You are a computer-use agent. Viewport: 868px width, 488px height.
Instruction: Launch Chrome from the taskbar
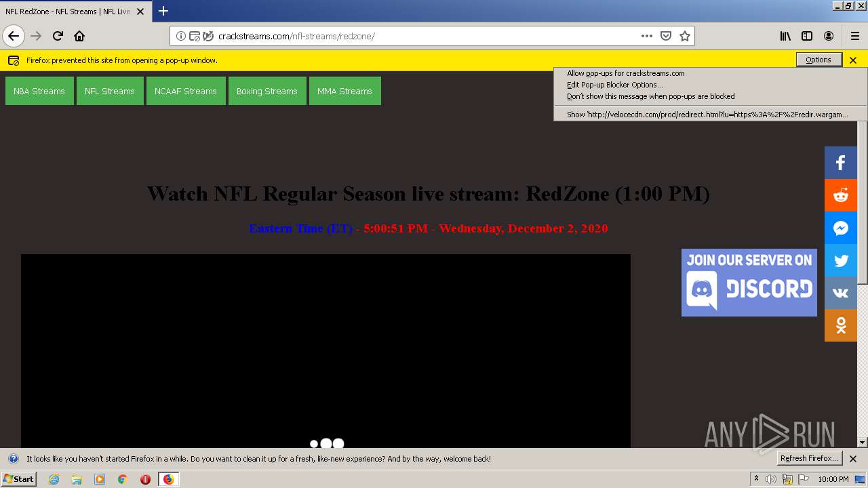point(123,479)
